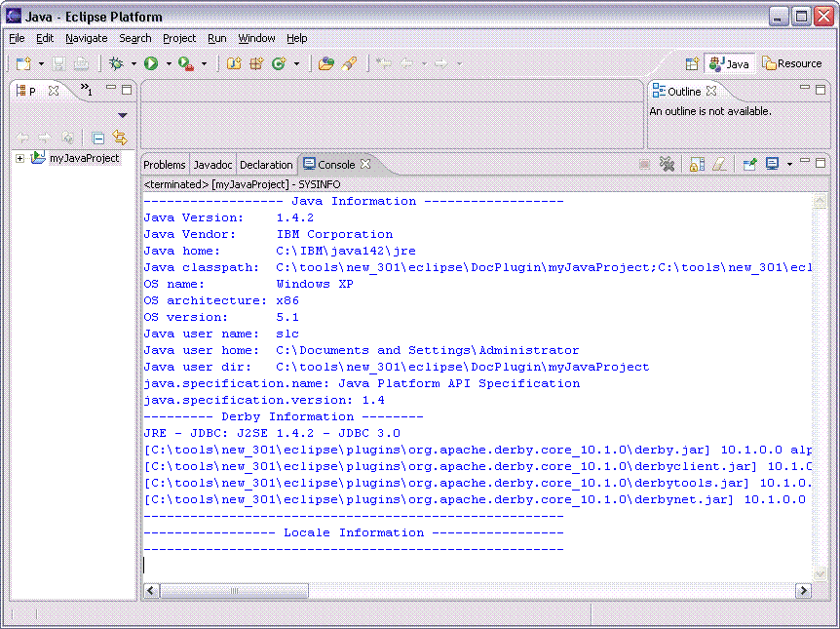Click the Debug bug icon in toolbar
This screenshot has height=629, width=840.
(x=116, y=63)
